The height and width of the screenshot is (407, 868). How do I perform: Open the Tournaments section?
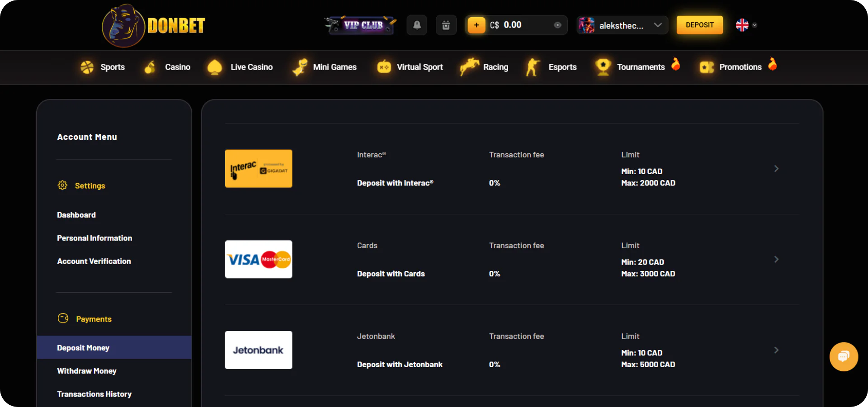point(641,67)
